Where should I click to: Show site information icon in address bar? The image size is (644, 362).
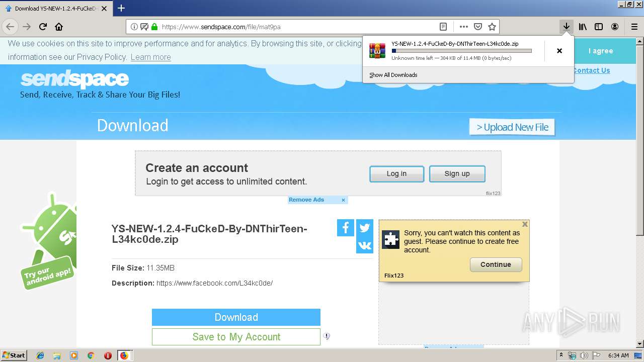pyautogui.click(x=134, y=27)
